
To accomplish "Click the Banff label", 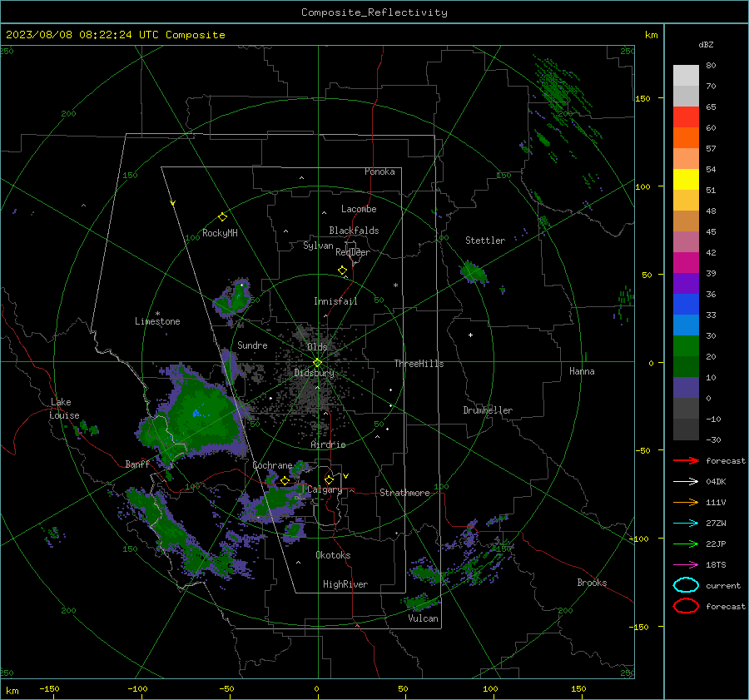I will click(137, 464).
